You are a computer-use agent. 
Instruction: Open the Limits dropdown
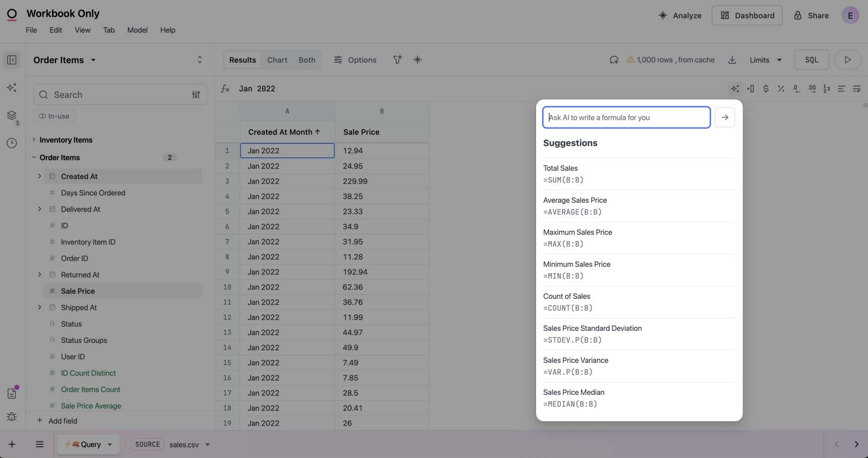coord(765,60)
